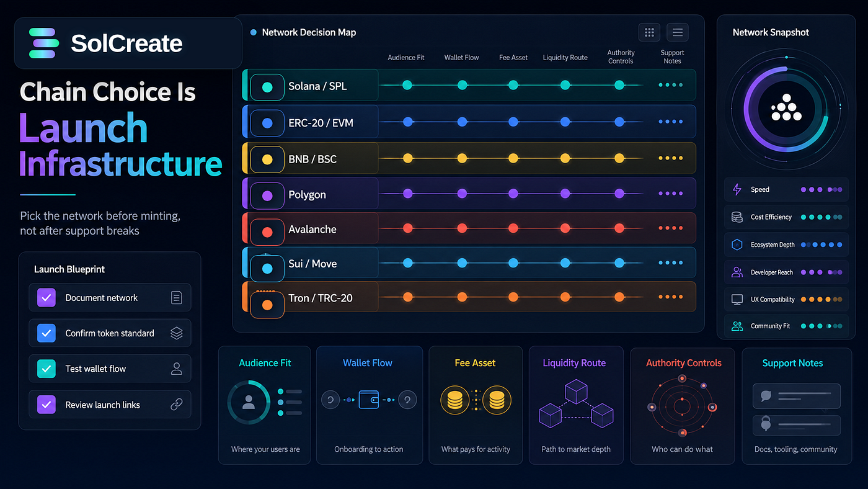Click the Tron / TRC-20 orange chain icon

tap(267, 305)
